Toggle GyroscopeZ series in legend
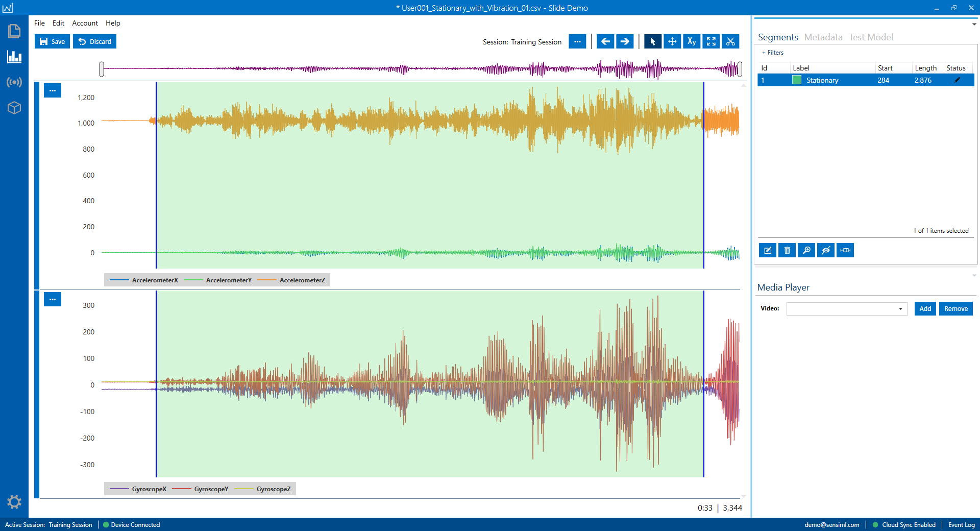Viewport: 980px width, 531px height. tap(262, 489)
